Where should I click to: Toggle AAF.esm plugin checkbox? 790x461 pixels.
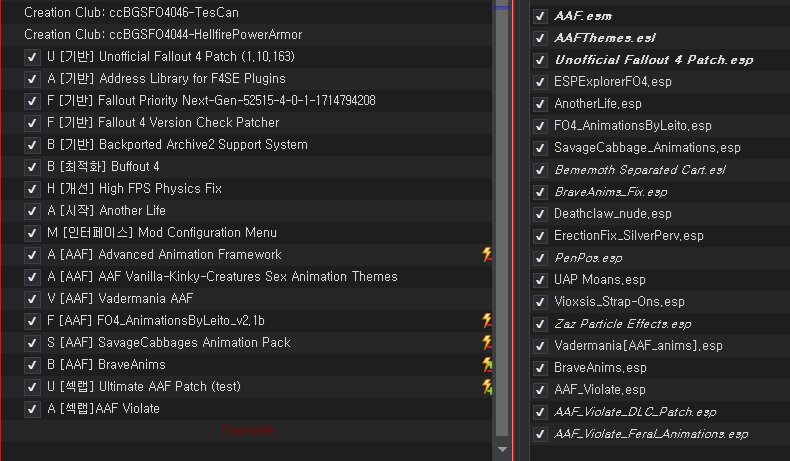[x=540, y=16]
